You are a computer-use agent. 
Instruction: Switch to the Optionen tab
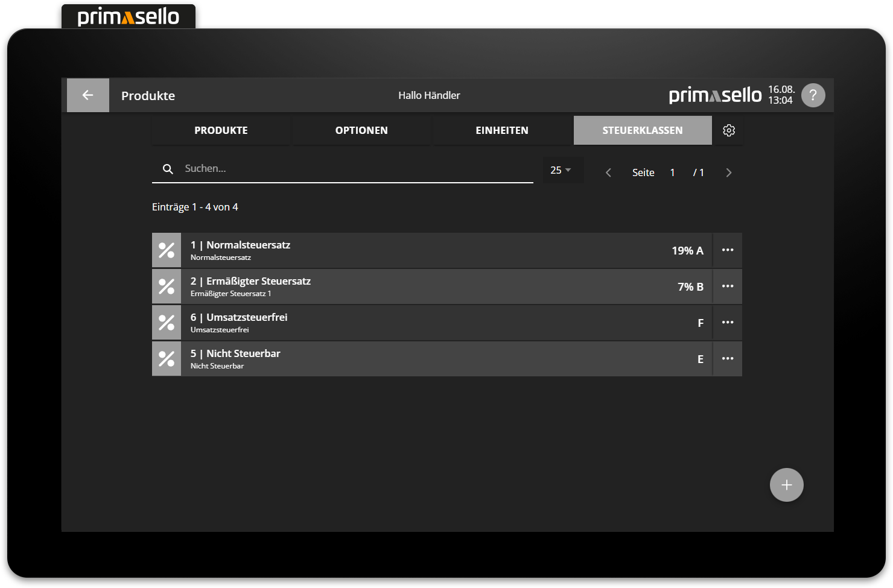[361, 130]
